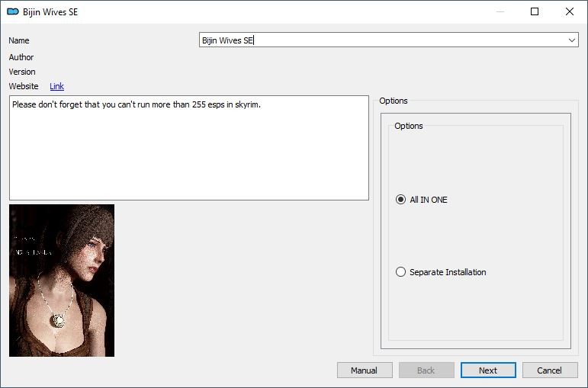Open the Website Link hyperlink
588x388 pixels.
[x=56, y=86]
